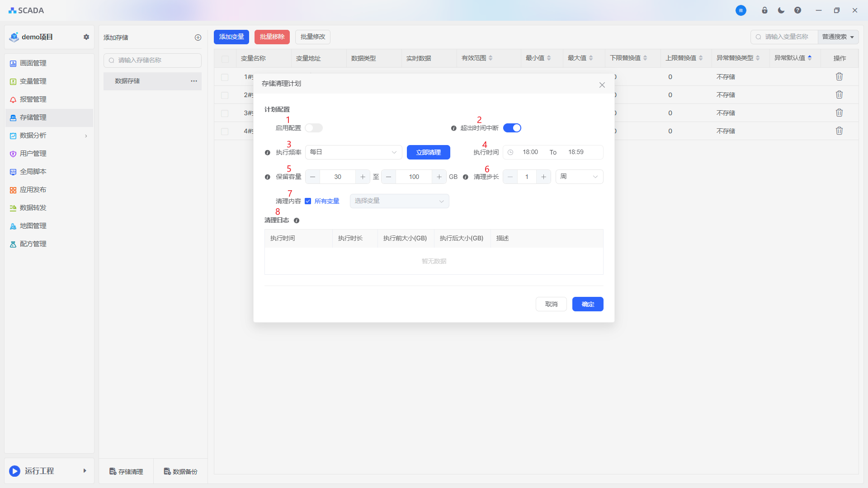Close the 存储清理计划 dialog
Screen dimensions: 868x488
[x=602, y=85]
